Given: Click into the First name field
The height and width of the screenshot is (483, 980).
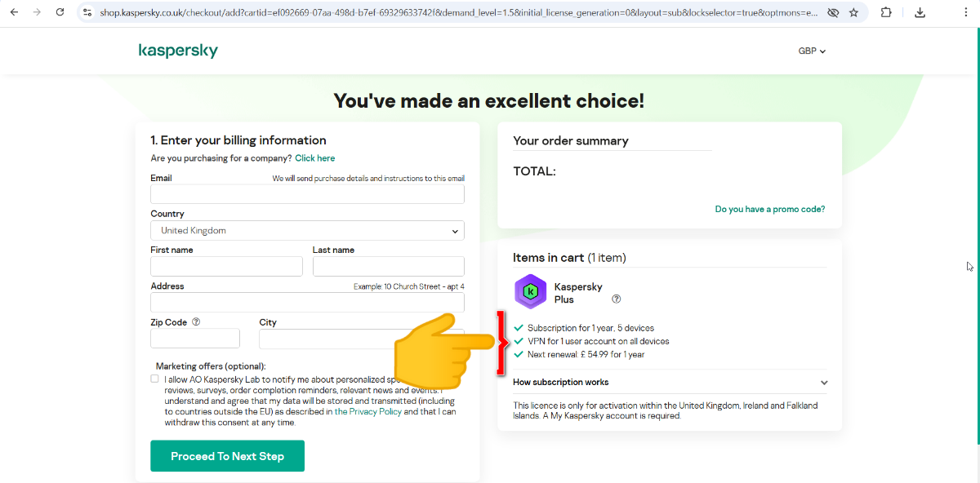Looking at the screenshot, I should tap(226, 267).
